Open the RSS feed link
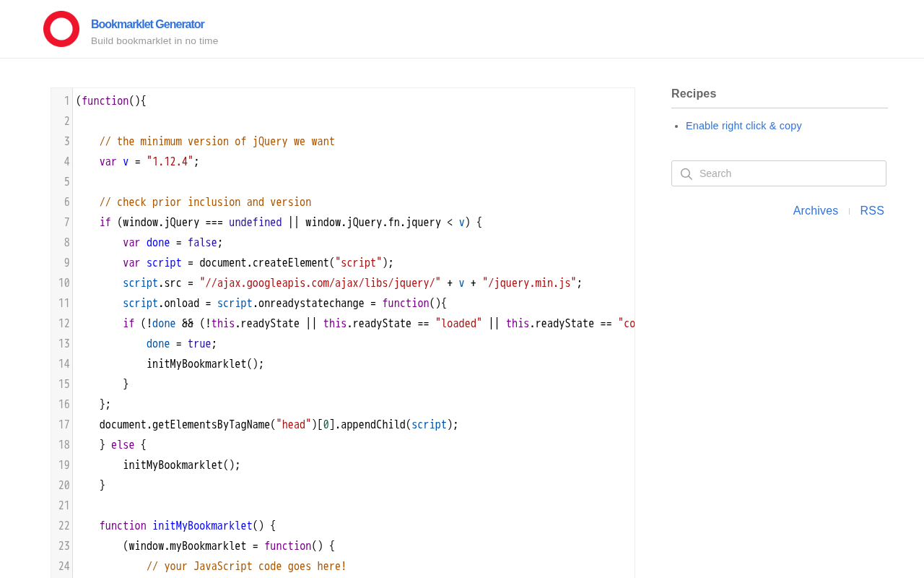924x578 pixels. pyautogui.click(x=872, y=211)
